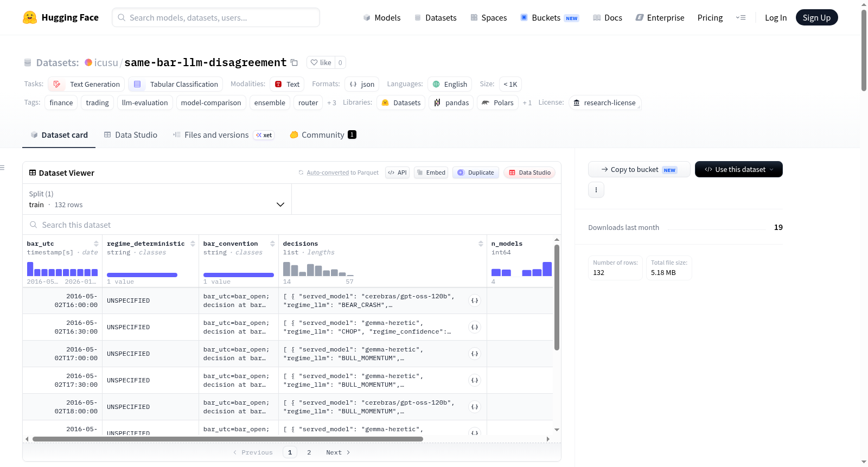Image resolution: width=868 pixels, height=467 pixels.
Task: Show the +1 more libraries
Action: pos(527,103)
